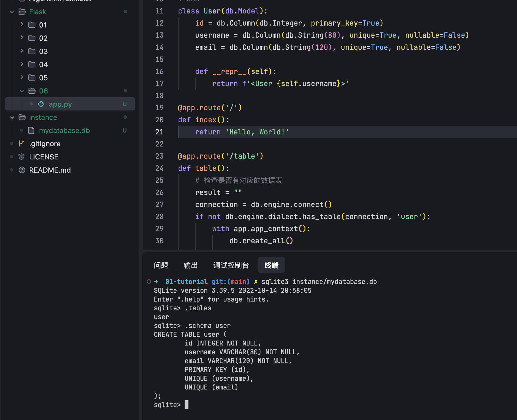Click the folder icon for 03
This screenshot has width=517, height=420.
click(32, 51)
